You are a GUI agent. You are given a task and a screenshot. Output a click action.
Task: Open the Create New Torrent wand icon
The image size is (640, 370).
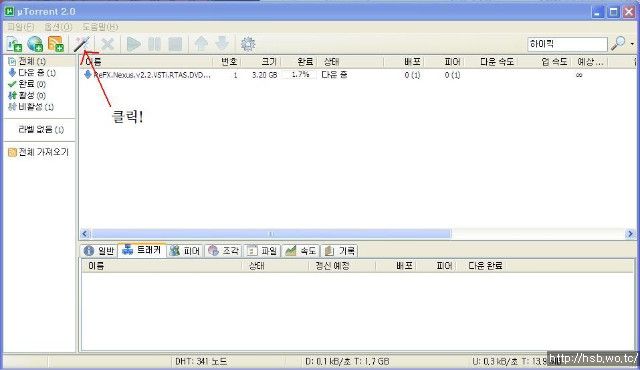[82, 44]
